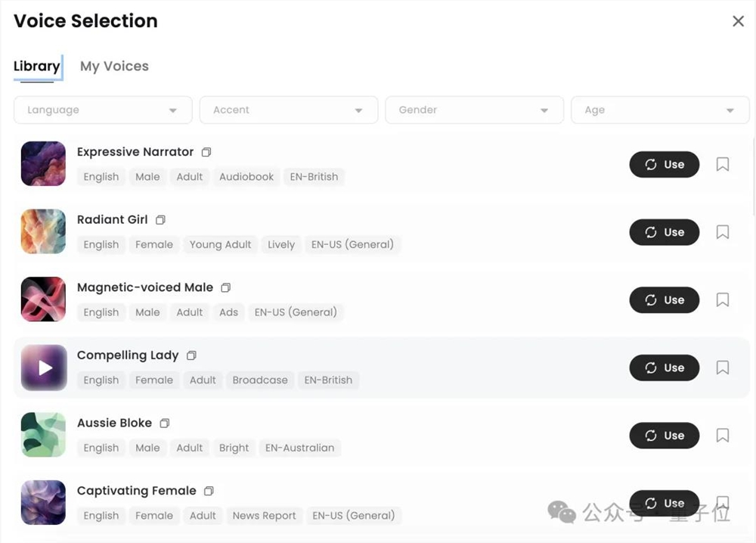Bookmark the Radiant Girl voice
The width and height of the screenshot is (756, 543).
(x=723, y=232)
